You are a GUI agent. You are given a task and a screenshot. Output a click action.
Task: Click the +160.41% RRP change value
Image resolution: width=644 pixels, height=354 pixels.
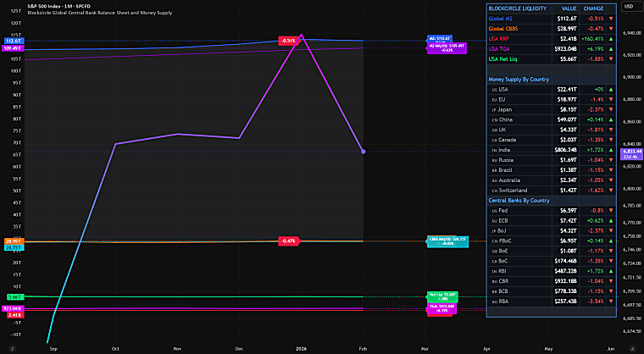[592, 39]
